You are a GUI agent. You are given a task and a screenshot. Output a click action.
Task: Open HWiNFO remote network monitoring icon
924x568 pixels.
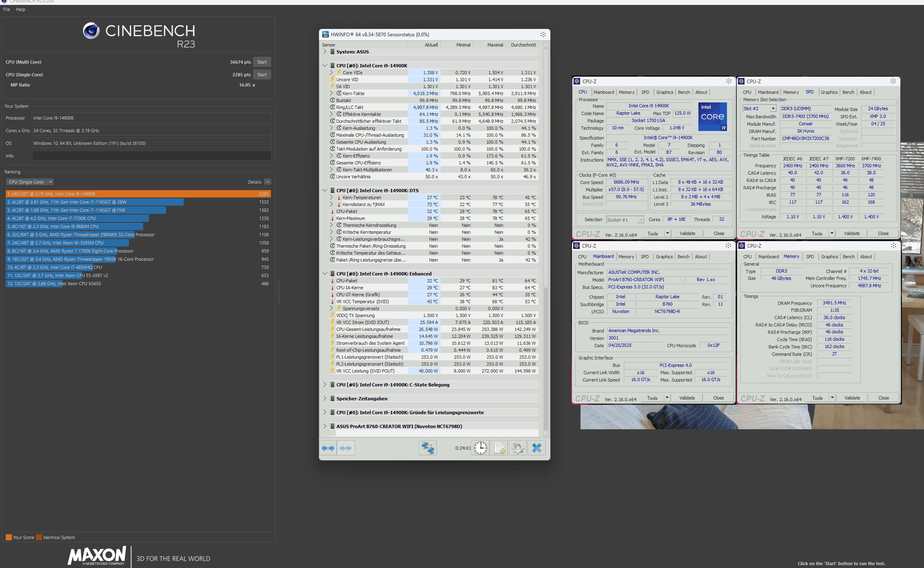click(x=428, y=448)
